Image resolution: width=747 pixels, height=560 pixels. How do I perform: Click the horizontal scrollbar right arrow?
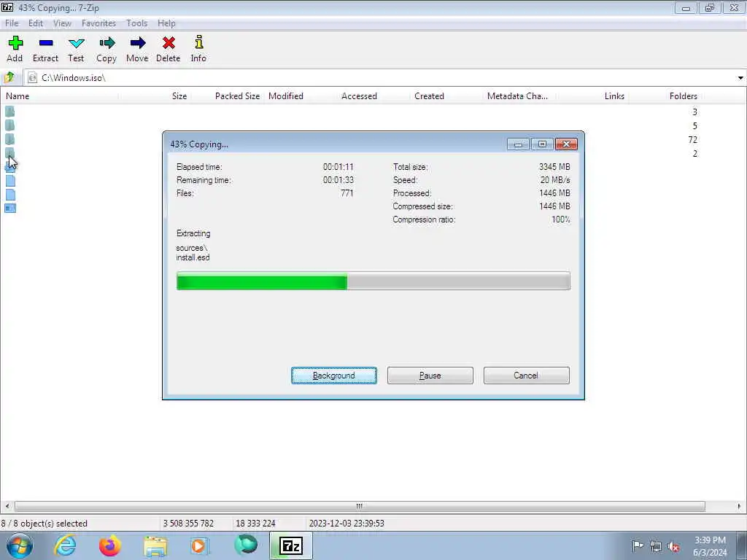coord(739,506)
